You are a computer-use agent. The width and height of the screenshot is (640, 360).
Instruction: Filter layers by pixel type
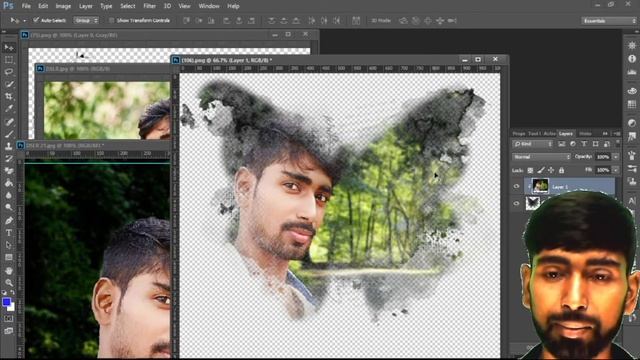coord(562,144)
